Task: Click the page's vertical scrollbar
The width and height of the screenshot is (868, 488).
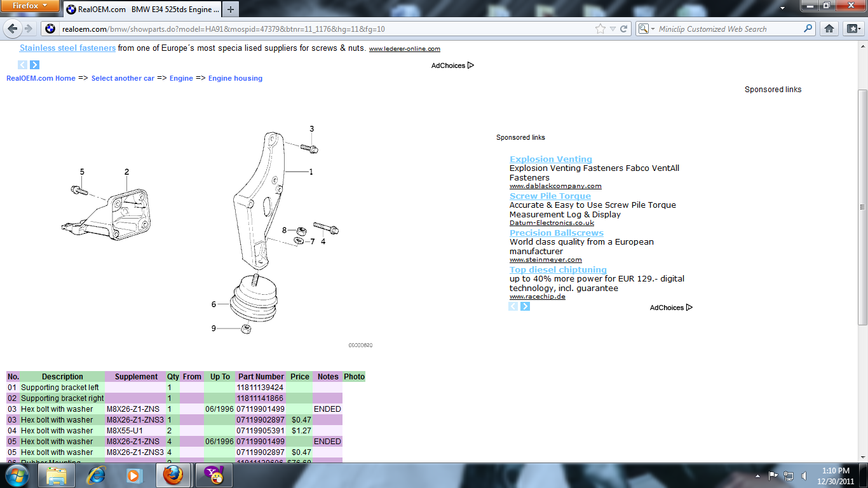Action: tap(862, 207)
